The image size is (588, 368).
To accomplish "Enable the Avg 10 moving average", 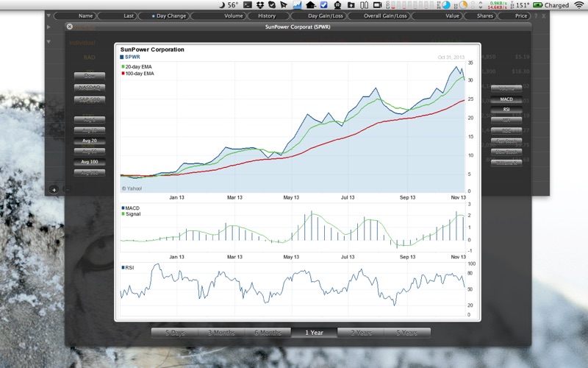I will click(x=89, y=130).
